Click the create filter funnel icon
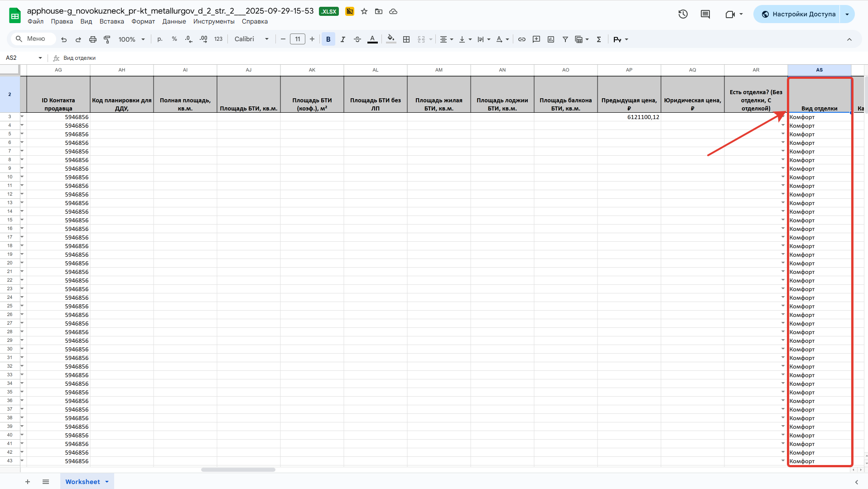Image resolution: width=868 pixels, height=489 pixels. click(565, 39)
